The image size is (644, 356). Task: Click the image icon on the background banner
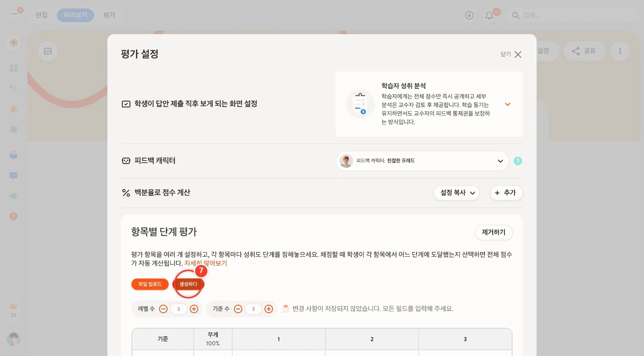click(x=47, y=51)
